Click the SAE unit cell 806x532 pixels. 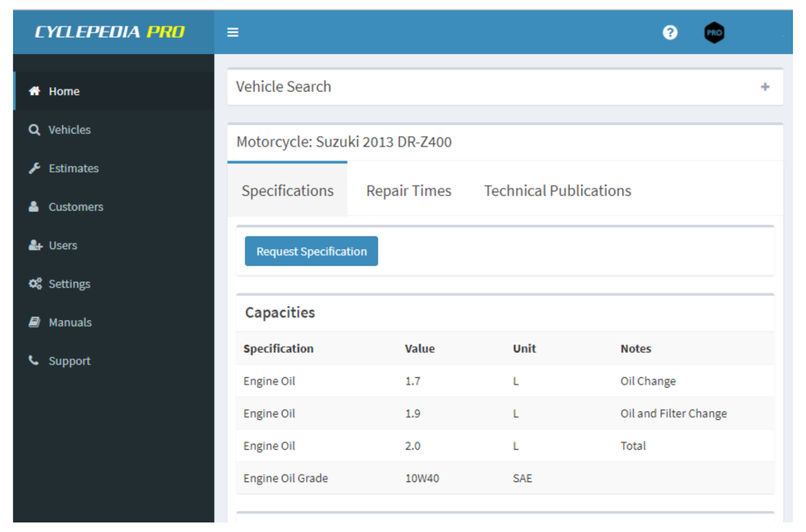522,478
